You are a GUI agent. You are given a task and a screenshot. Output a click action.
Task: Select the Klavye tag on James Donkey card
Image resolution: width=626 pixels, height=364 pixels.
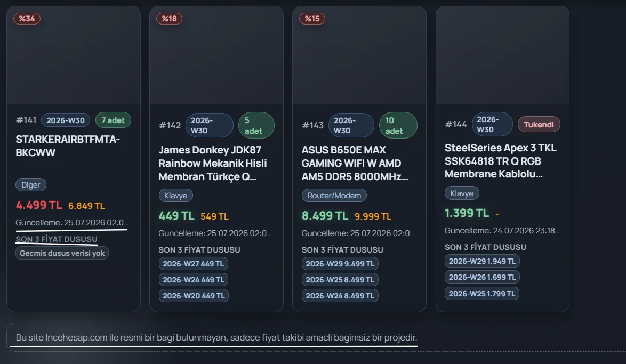click(175, 195)
